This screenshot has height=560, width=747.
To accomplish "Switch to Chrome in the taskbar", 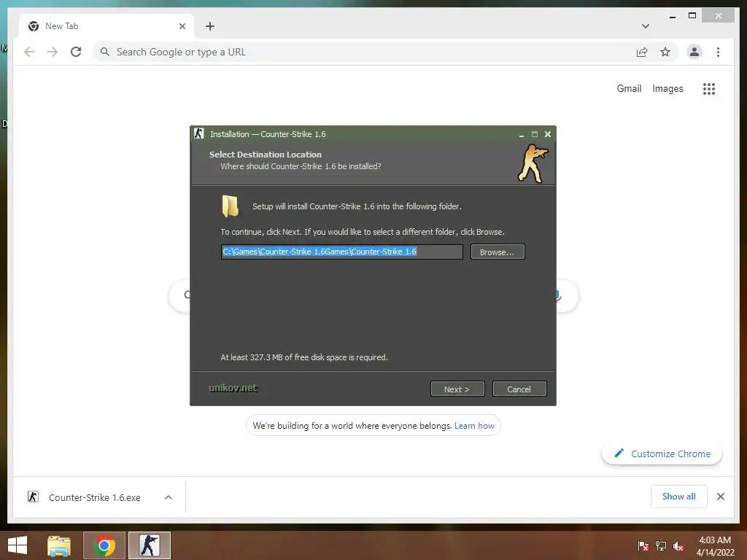I will (104, 545).
